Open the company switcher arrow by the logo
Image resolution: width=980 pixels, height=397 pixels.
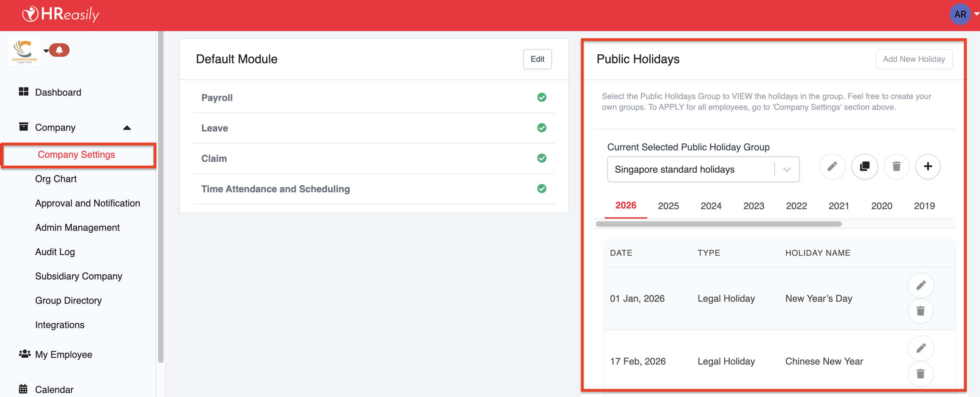point(46,50)
